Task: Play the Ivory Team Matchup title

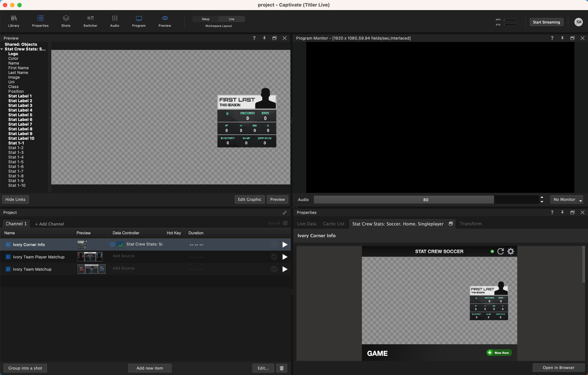Action: click(x=285, y=269)
